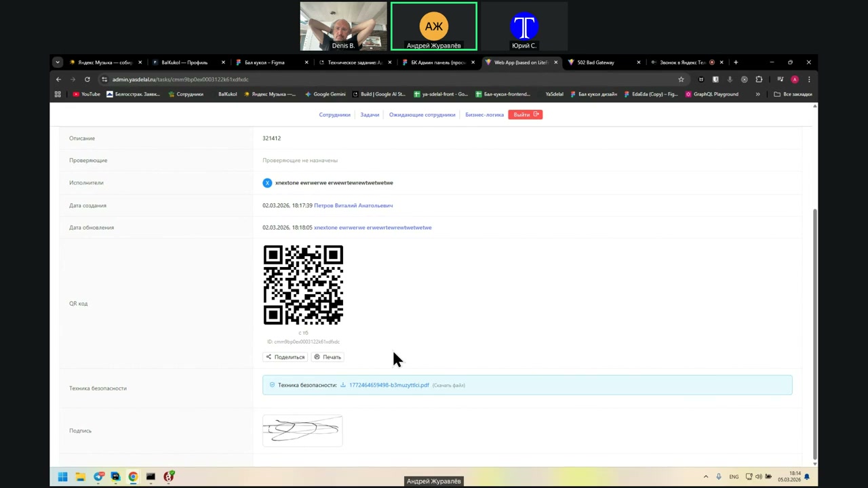Viewport: 868px width, 488px height.
Task: Click the Chrome profile avatar icon
Action: click(795, 79)
